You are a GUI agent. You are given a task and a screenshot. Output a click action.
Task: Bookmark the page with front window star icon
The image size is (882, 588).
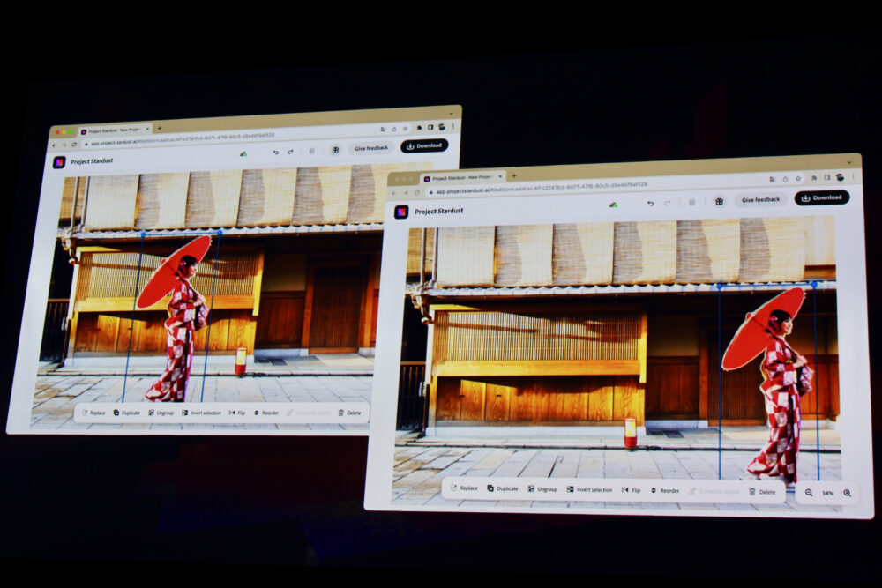pos(798,178)
